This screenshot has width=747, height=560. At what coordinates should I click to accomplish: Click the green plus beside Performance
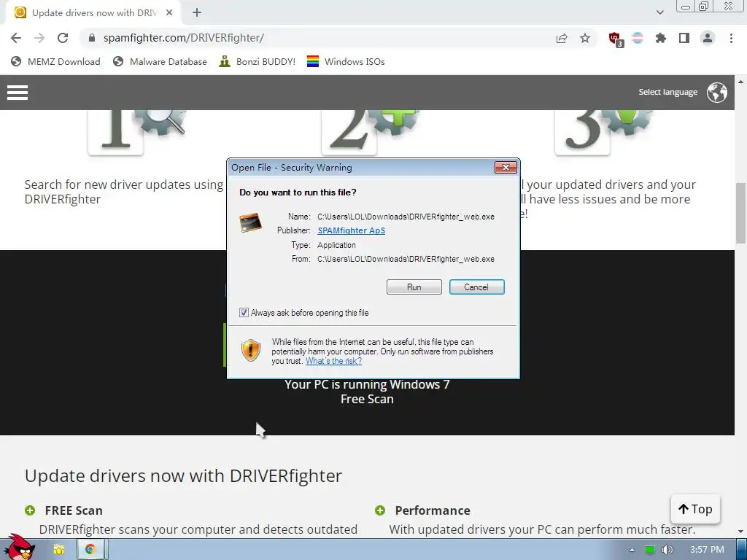coord(379,510)
